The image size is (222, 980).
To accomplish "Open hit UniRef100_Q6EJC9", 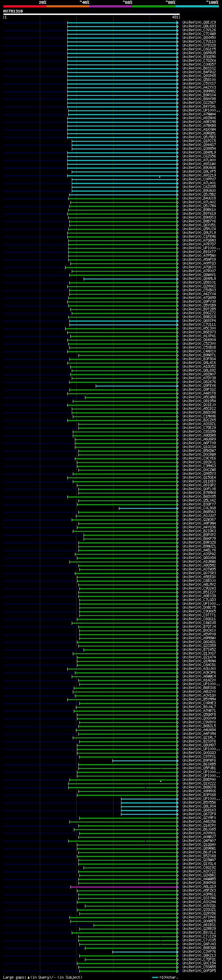I will click(x=199, y=23).
